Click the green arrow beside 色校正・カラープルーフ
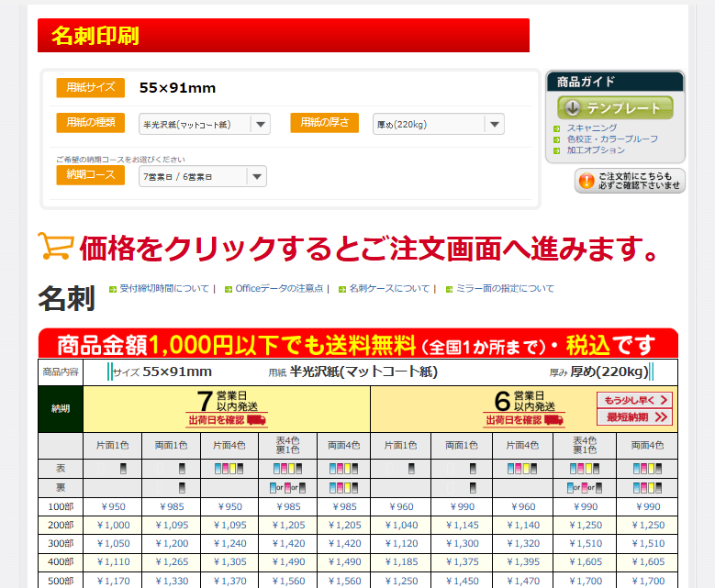 click(x=557, y=139)
